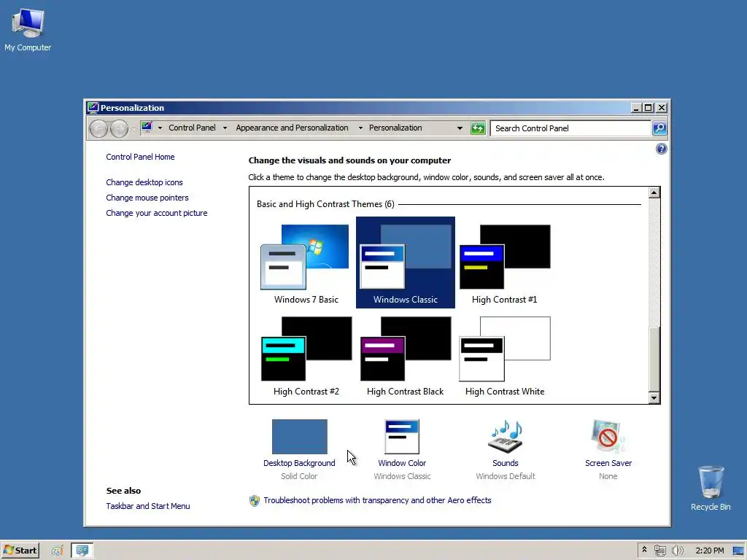This screenshot has height=560, width=747.
Task: Select the High Contrast Black theme
Action: tap(406, 355)
